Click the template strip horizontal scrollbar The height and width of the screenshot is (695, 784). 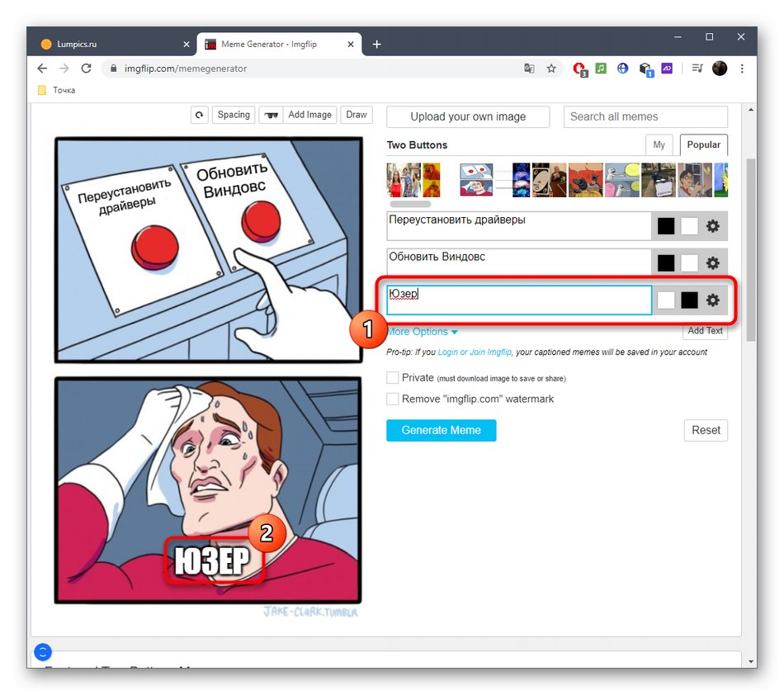click(410, 204)
